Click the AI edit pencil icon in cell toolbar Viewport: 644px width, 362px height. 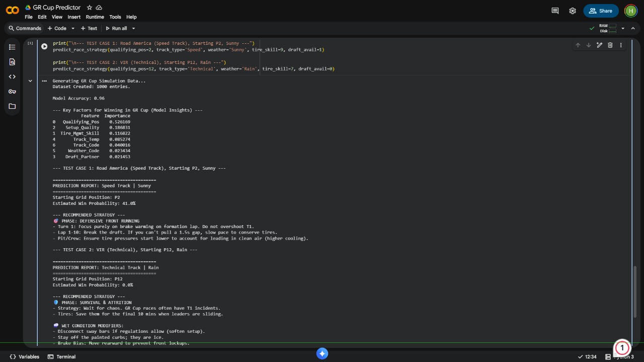coord(599,45)
